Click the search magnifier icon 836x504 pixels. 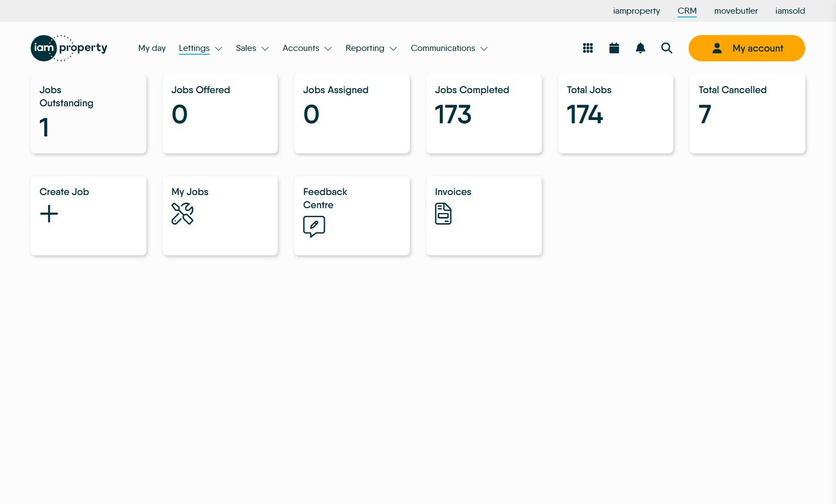(667, 48)
